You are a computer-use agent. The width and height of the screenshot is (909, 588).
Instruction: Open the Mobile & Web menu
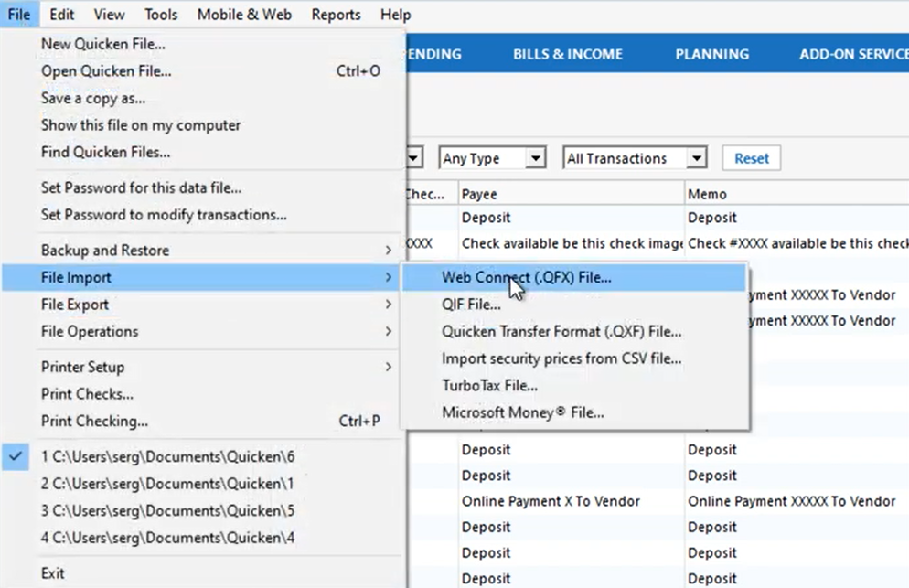(244, 14)
